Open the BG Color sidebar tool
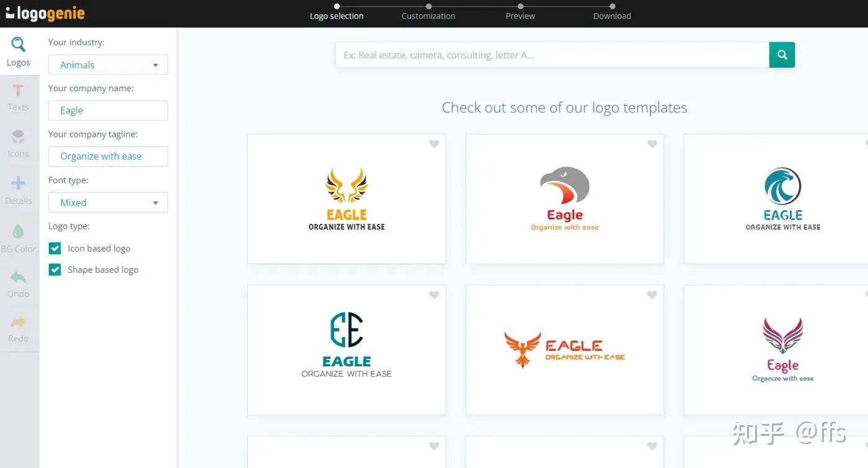The height and width of the screenshot is (468, 868). tap(19, 238)
